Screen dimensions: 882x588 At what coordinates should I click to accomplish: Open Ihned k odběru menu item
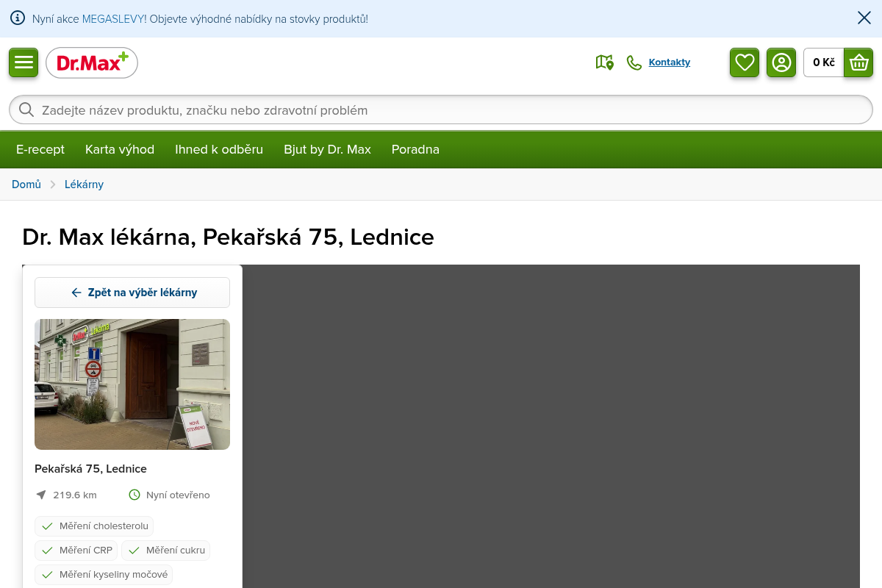point(219,150)
